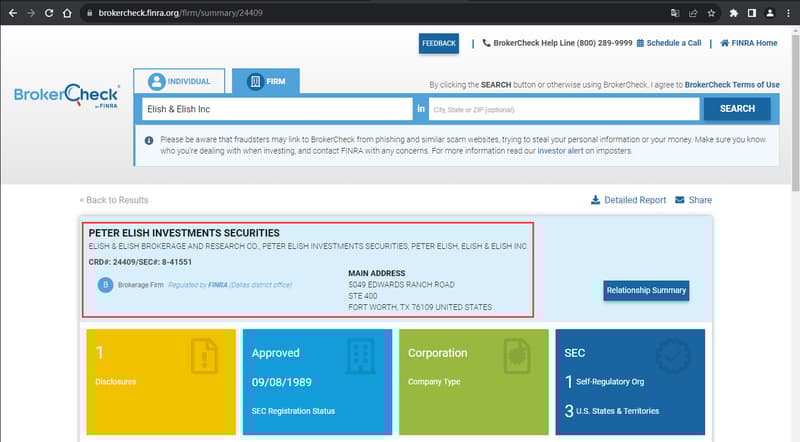
Task: Click the Detailed Report download icon
Action: [x=596, y=200]
